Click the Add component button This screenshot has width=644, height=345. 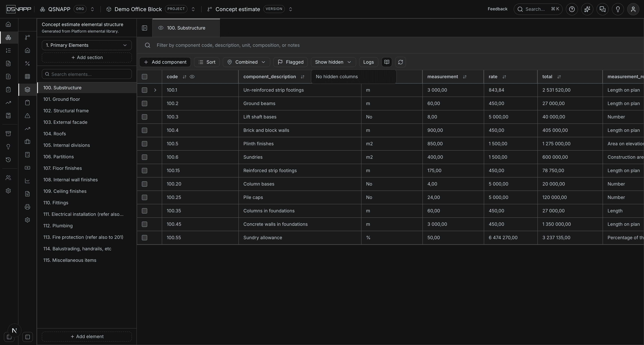[165, 62]
